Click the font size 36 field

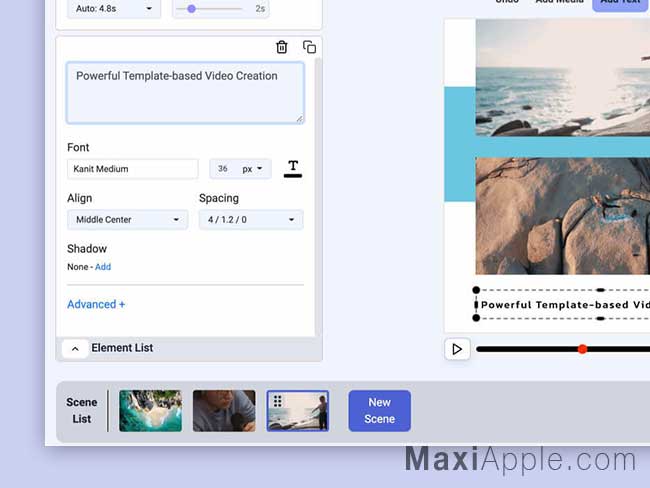click(x=223, y=169)
